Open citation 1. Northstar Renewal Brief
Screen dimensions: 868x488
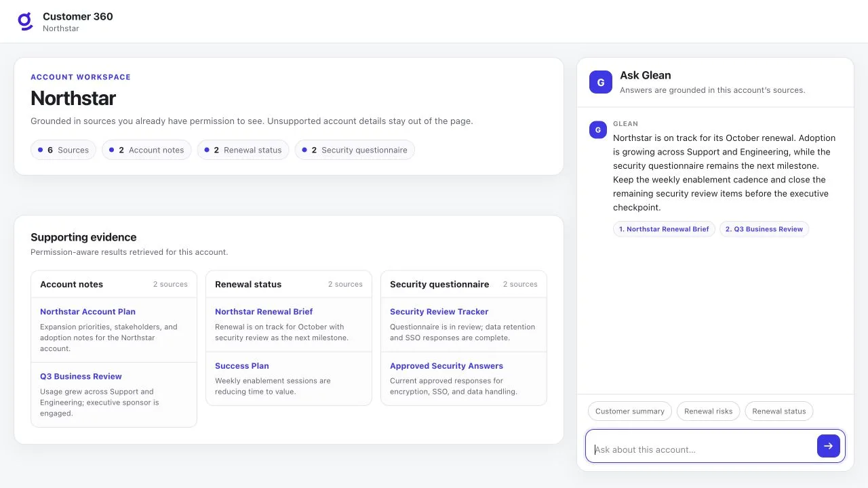(664, 229)
